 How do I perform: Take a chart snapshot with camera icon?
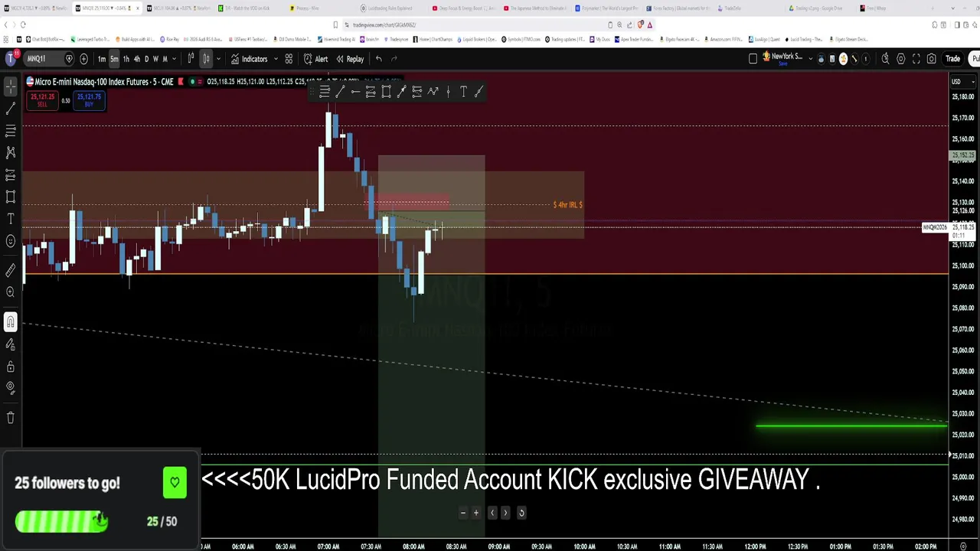click(932, 59)
